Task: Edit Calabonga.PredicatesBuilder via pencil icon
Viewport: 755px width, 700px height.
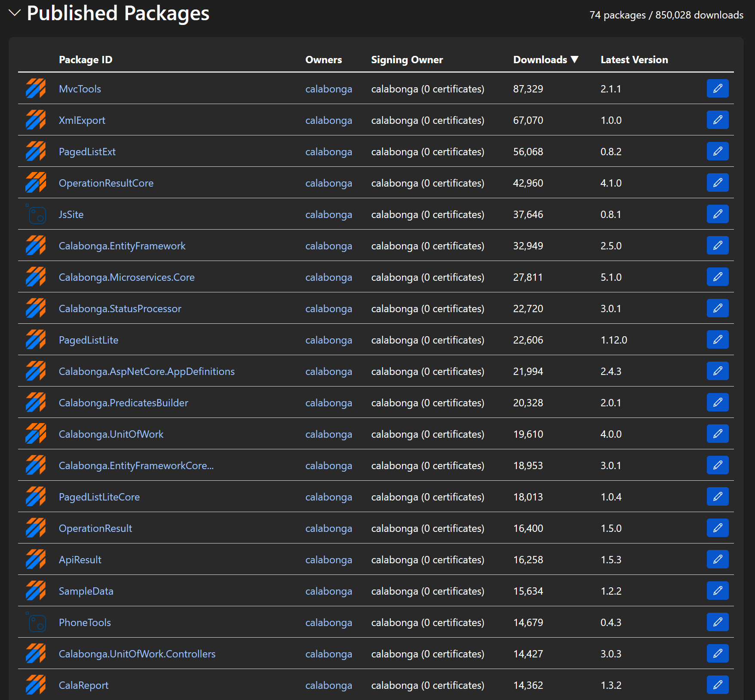Action: [718, 402]
